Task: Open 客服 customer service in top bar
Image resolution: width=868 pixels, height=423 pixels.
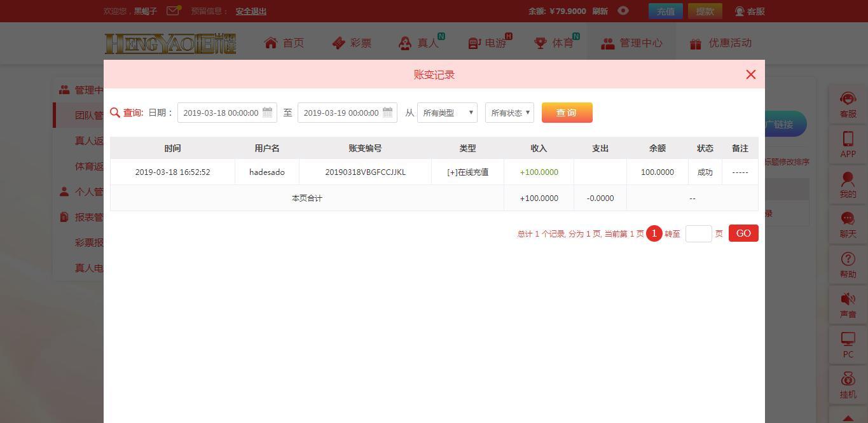Action: [750, 11]
